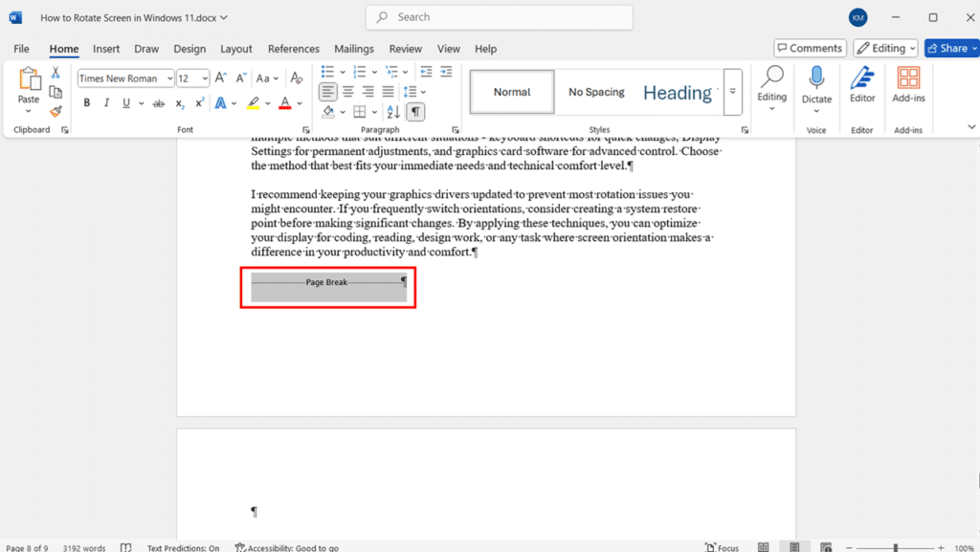Image resolution: width=980 pixels, height=552 pixels.
Task: Open the Share menu
Action: tap(950, 47)
